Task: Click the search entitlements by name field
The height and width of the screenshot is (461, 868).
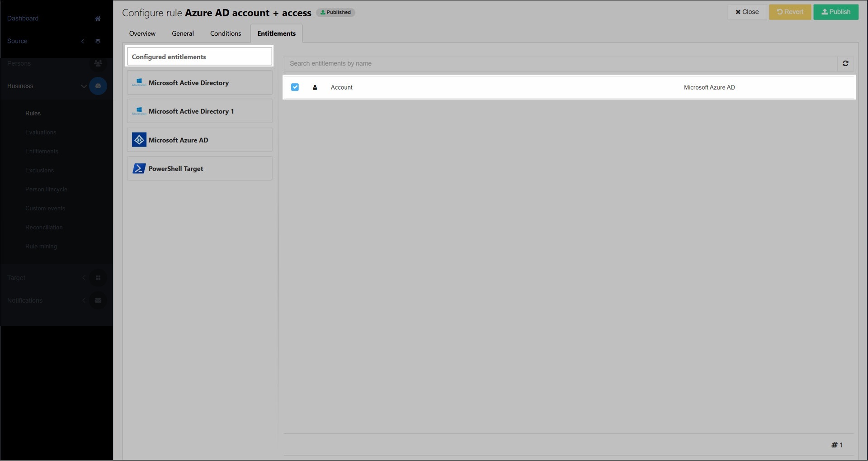Action: tap(560, 64)
